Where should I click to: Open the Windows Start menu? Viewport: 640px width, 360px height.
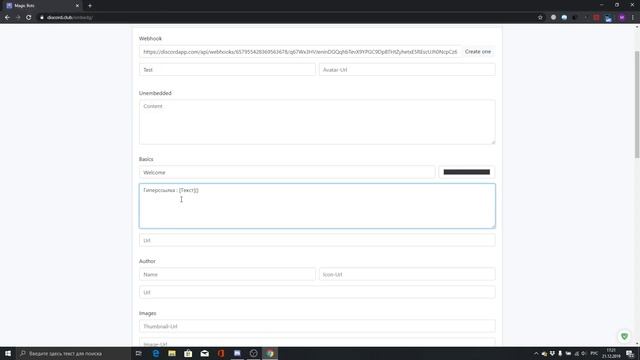point(8,353)
